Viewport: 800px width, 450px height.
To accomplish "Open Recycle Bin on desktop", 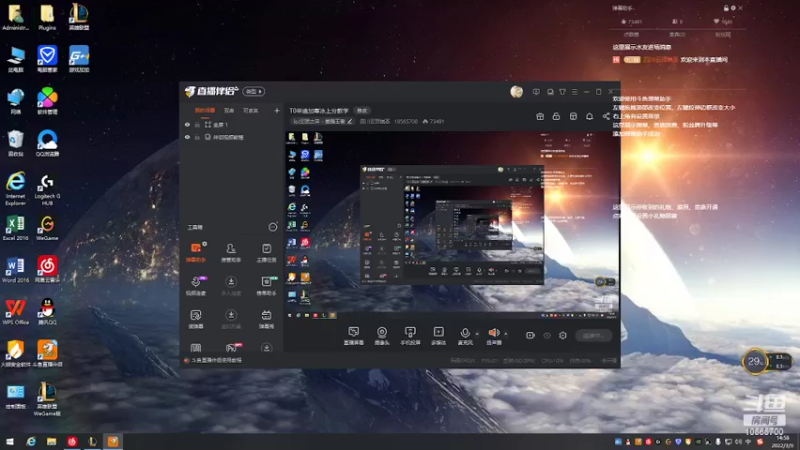I will [x=15, y=143].
